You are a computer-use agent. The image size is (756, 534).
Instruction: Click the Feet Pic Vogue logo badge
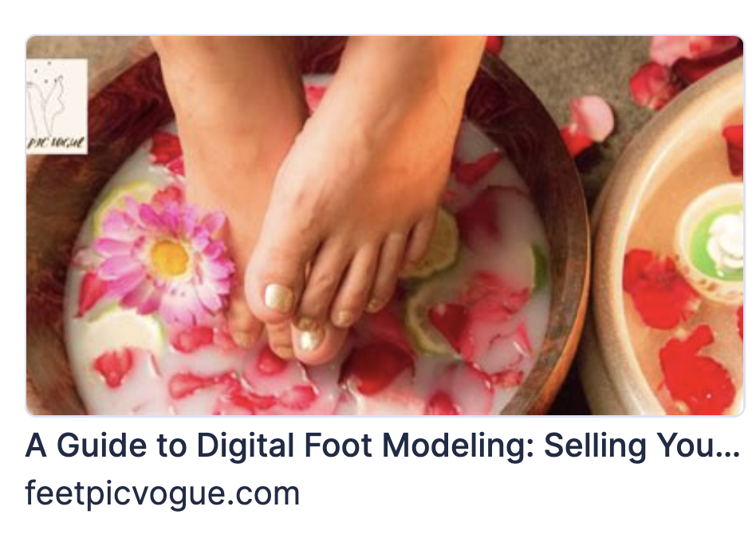coord(57,106)
